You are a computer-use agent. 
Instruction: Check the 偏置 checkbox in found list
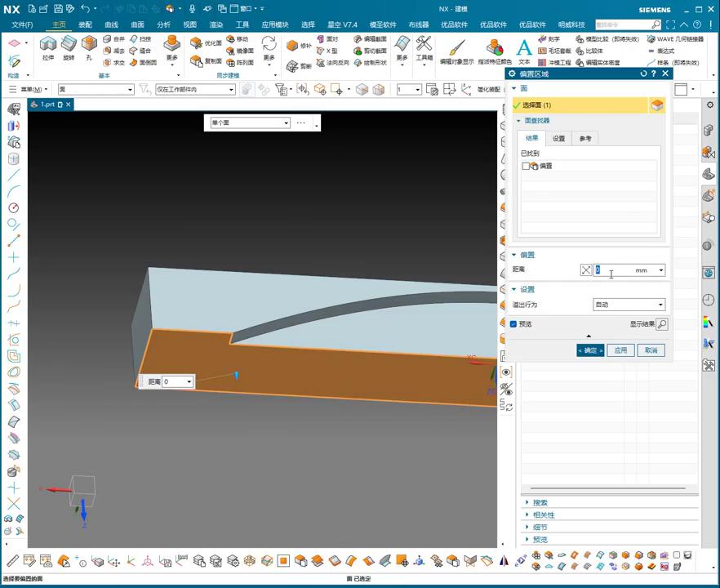(526, 166)
